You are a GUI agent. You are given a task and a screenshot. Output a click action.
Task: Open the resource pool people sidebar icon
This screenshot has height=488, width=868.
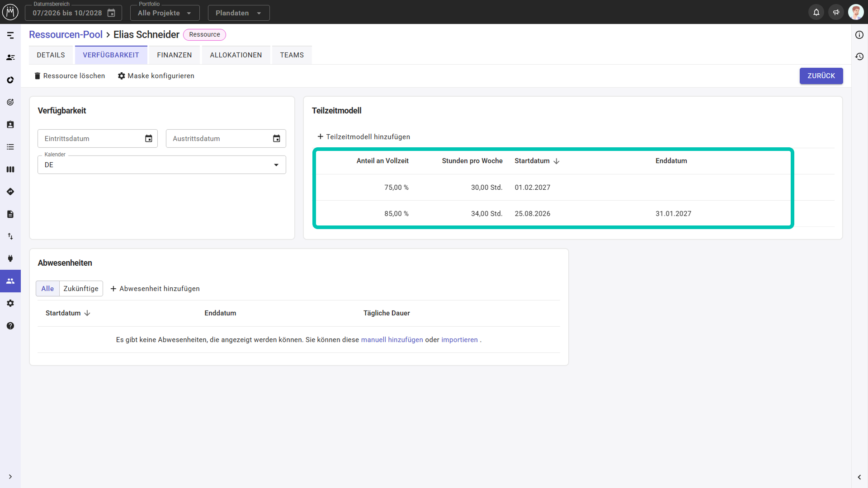(x=10, y=281)
